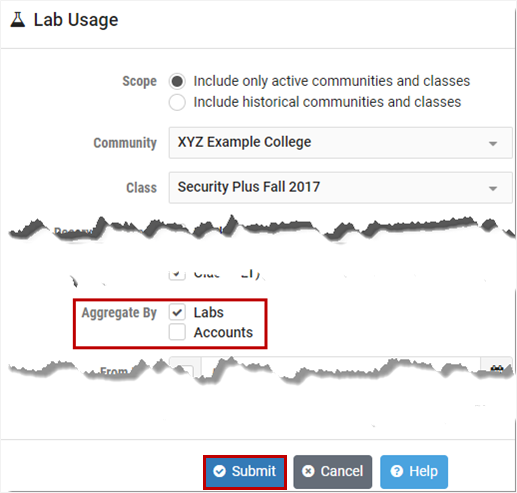517x493 pixels.
Task: Click the Lab Usage flask icon
Action: [18, 19]
